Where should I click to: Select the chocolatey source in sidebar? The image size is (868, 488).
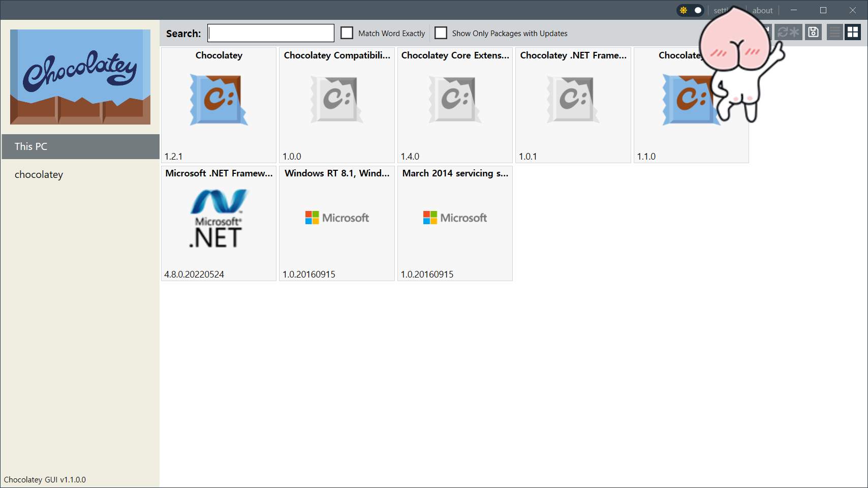[x=80, y=174]
